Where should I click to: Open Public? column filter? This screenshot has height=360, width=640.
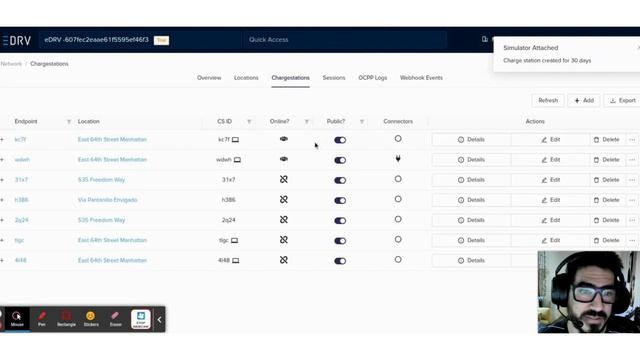tap(362, 122)
